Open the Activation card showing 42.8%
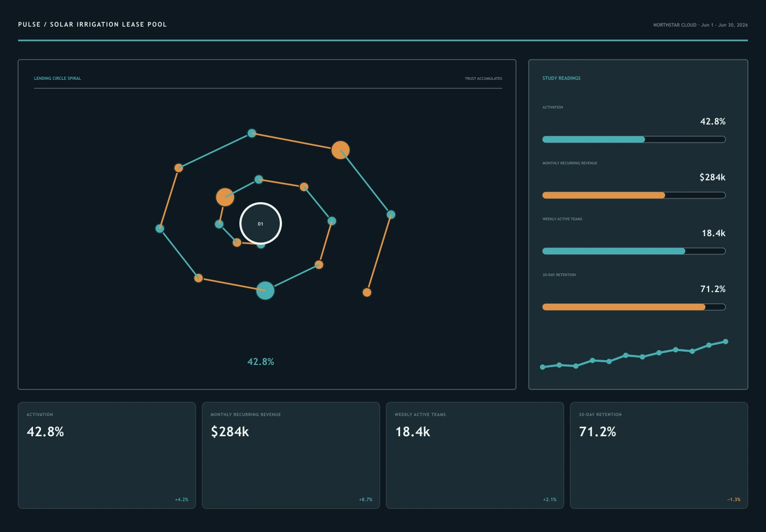Viewport: 766px width, 532px height. point(107,455)
